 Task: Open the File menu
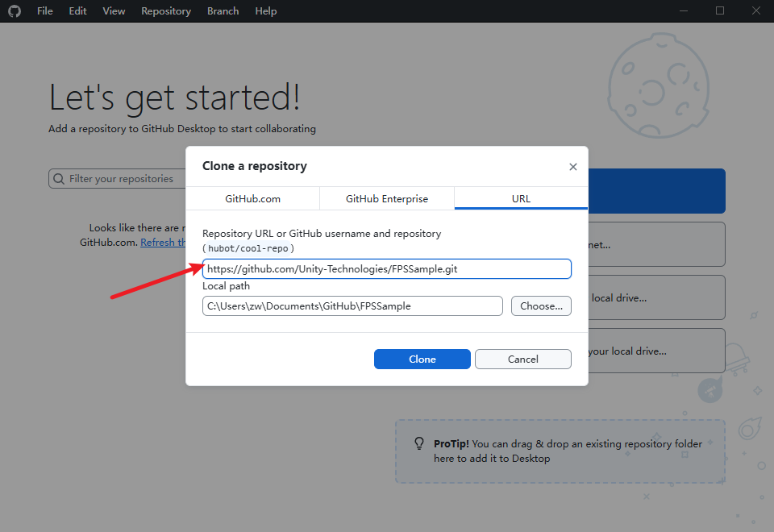tap(44, 10)
